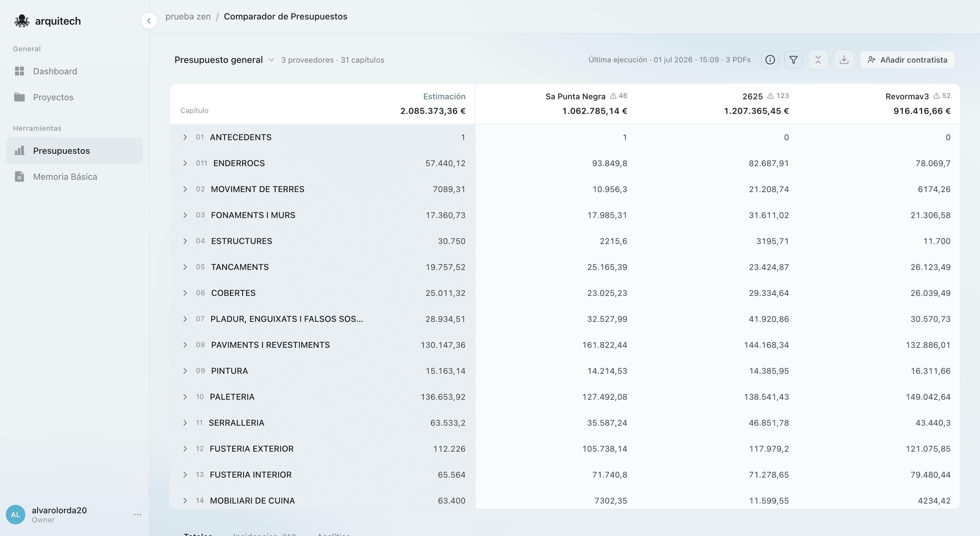This screenshot has height=536, width=980.
Task: Click the Capítulo column label
Action: (x=194, y=110)
